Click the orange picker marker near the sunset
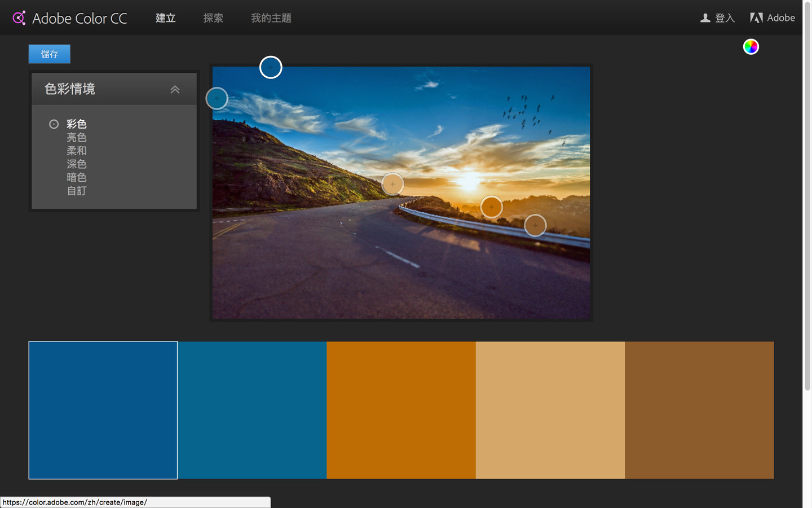The height and width of the screenshot is (508, 812). pyautogui.click(x=492, y=207)
